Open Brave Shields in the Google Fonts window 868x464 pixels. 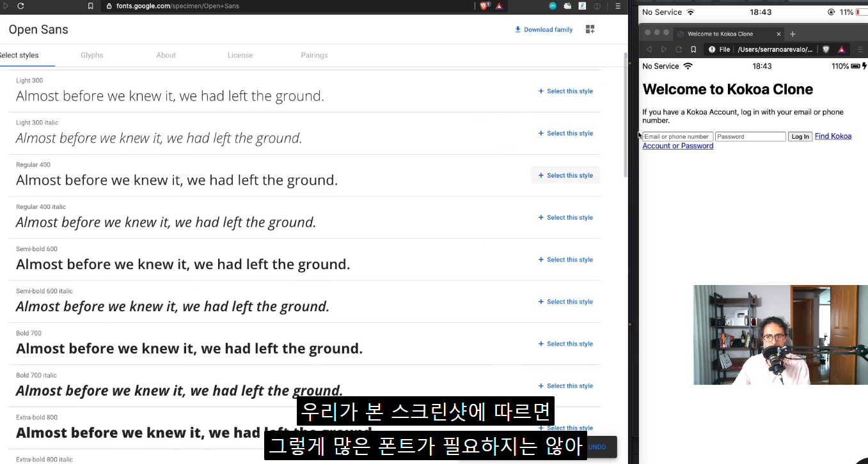click(x=484, y=6)
